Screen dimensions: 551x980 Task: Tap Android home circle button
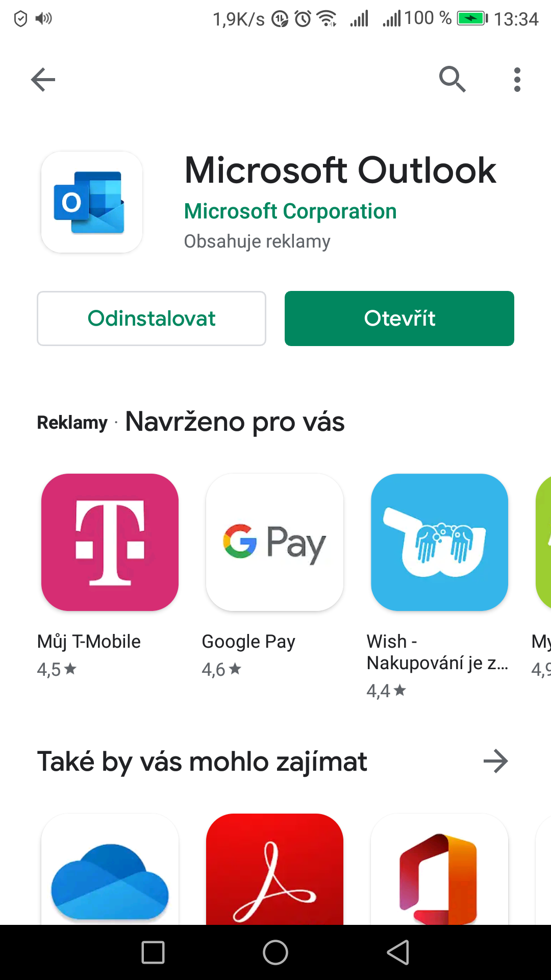click(275, 952)
